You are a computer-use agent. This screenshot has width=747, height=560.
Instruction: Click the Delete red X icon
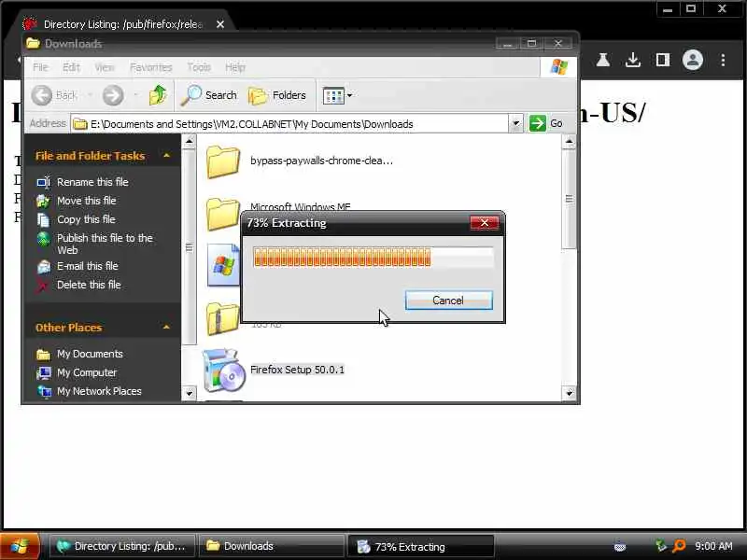point(43,286)
